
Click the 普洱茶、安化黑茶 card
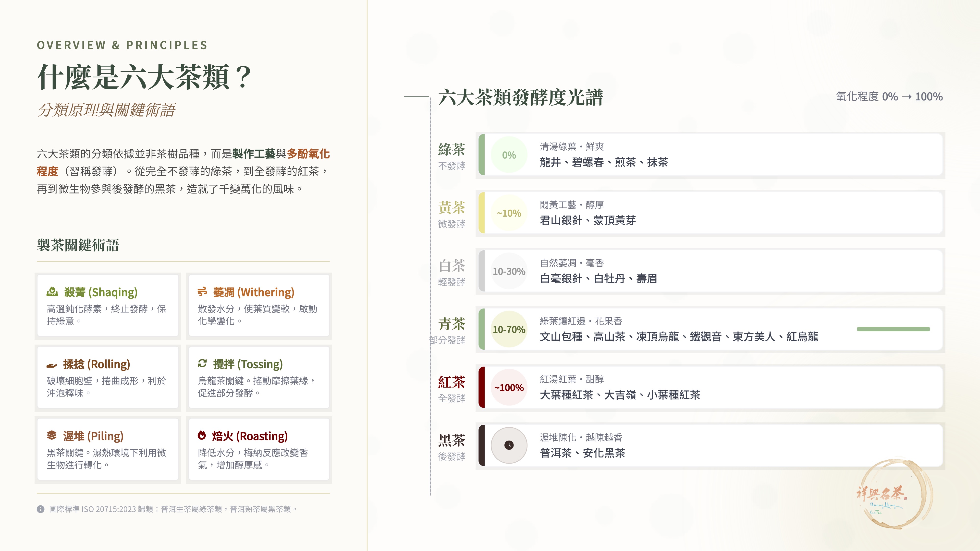coord(710,445)
